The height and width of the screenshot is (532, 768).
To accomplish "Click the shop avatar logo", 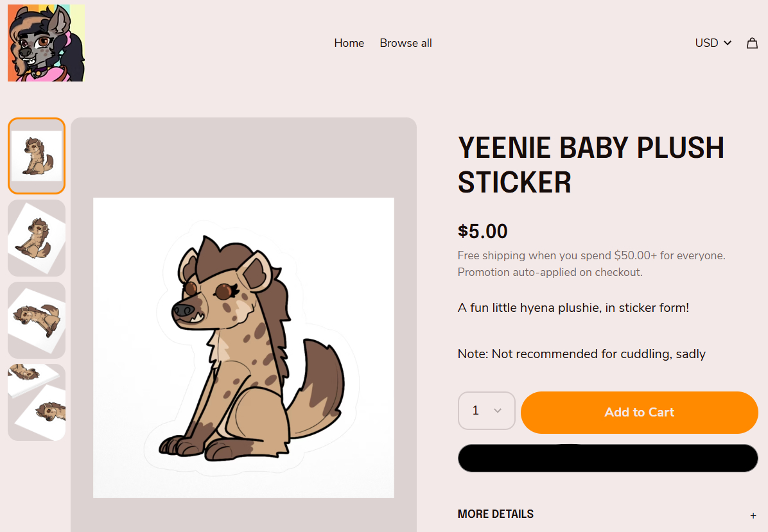I will (x=46, y=43).
